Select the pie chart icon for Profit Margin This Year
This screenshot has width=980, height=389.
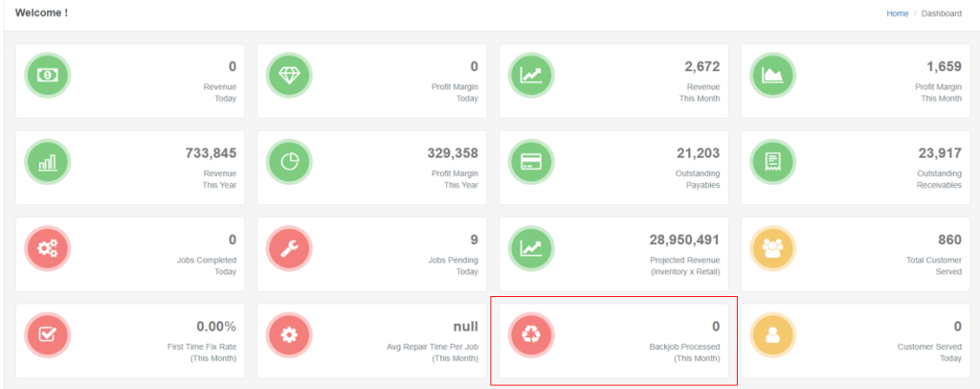[x=289, y=162]
